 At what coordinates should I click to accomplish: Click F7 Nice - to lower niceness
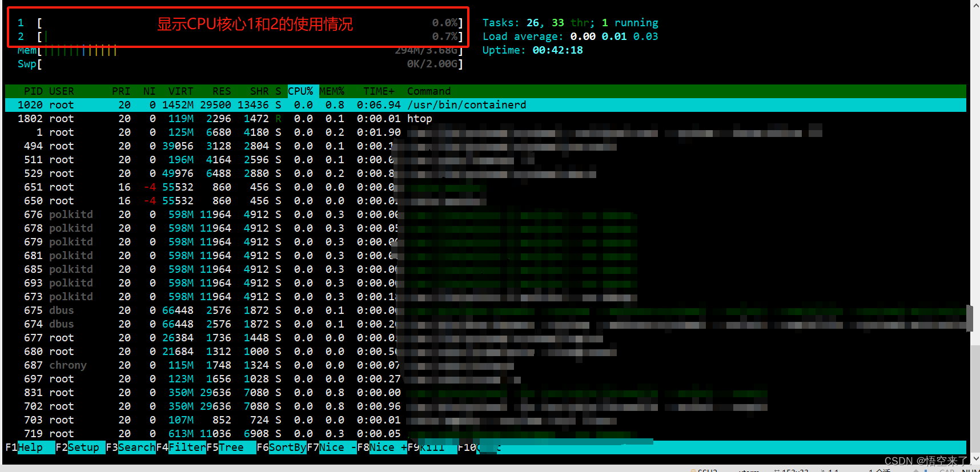332,447
